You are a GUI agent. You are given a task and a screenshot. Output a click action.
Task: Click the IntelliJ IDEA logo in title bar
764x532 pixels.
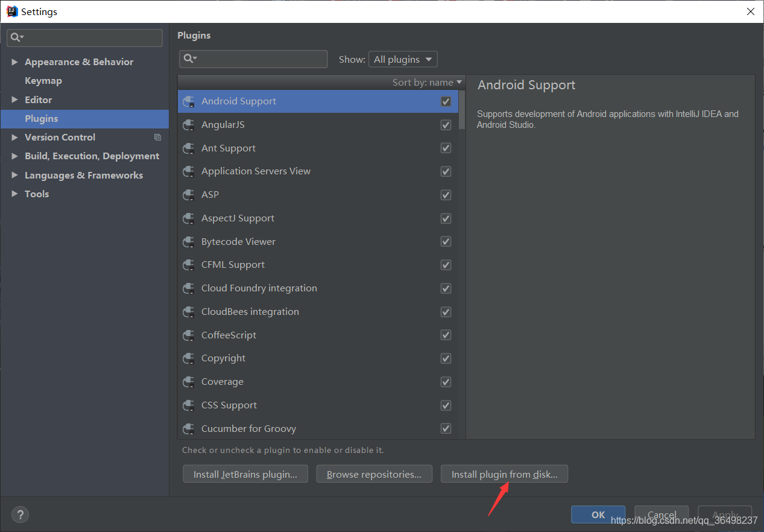click(x=11, y=11)
